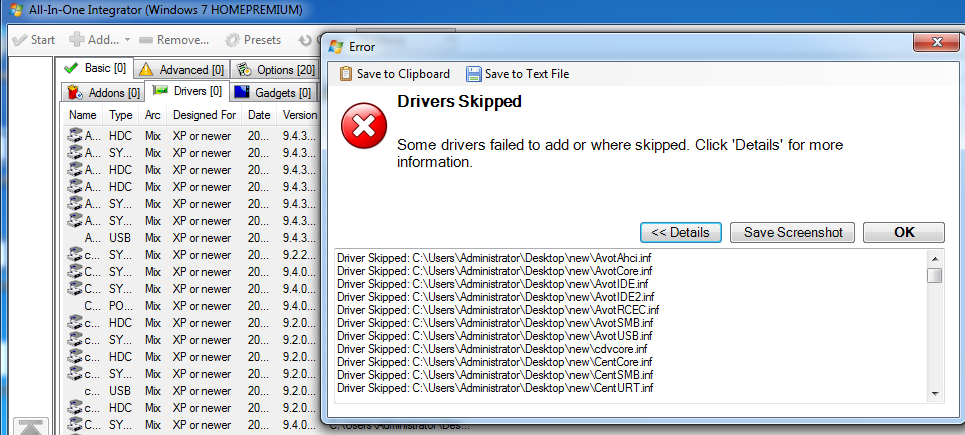The width and height of the screenshot is (965, 435).
Task: Click the Save Screenshot button
Action: tap(793, 232)
